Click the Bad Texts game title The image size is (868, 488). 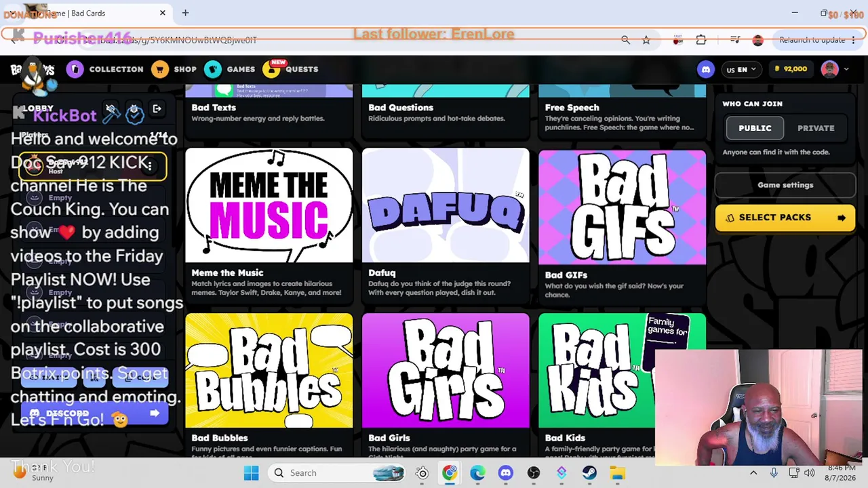click(214, 108)
